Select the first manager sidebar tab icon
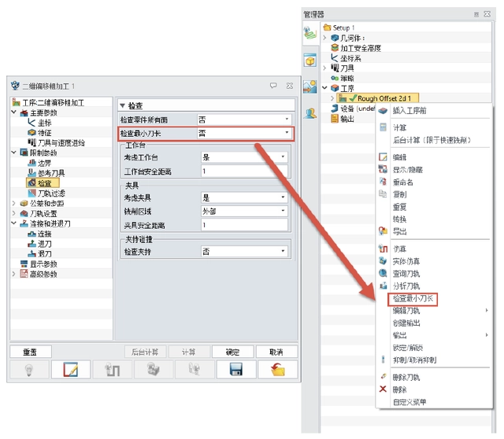Screen dimensions: 504x439 310,33
